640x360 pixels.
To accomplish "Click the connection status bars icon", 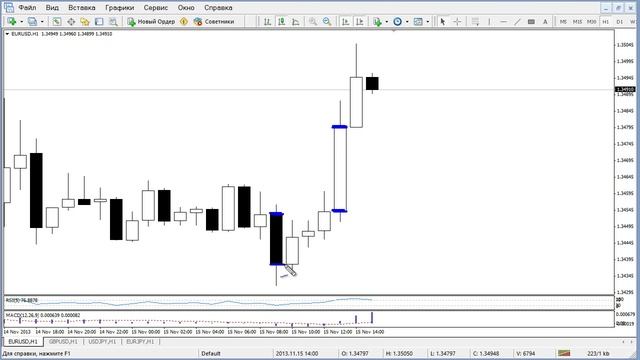I will tap(564, 353).
